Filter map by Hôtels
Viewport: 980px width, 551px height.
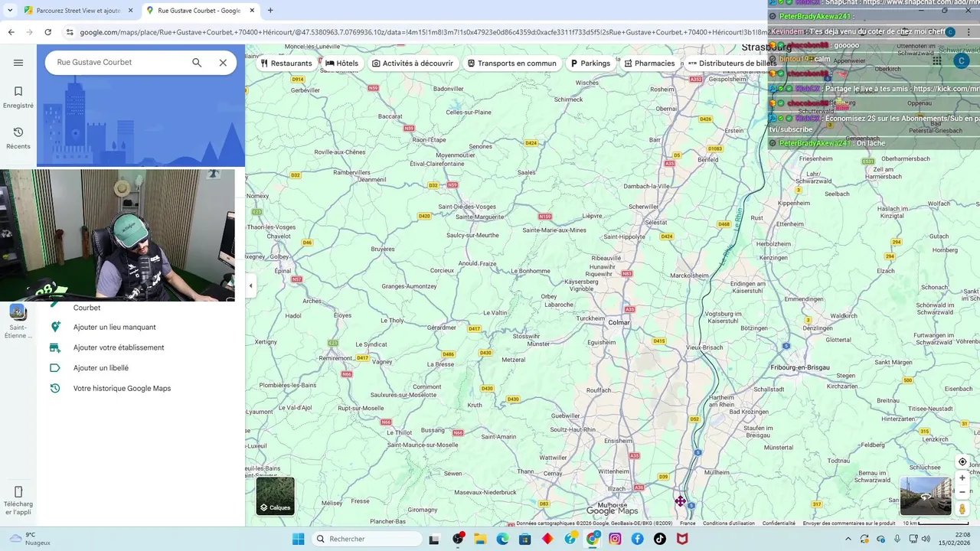342,64
